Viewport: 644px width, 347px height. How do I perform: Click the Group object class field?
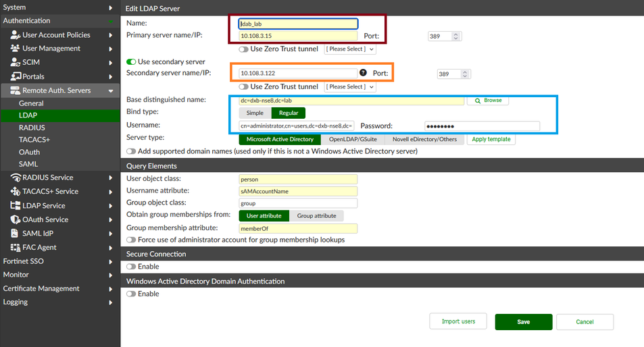pyautogui.click(x=298, y=203)
